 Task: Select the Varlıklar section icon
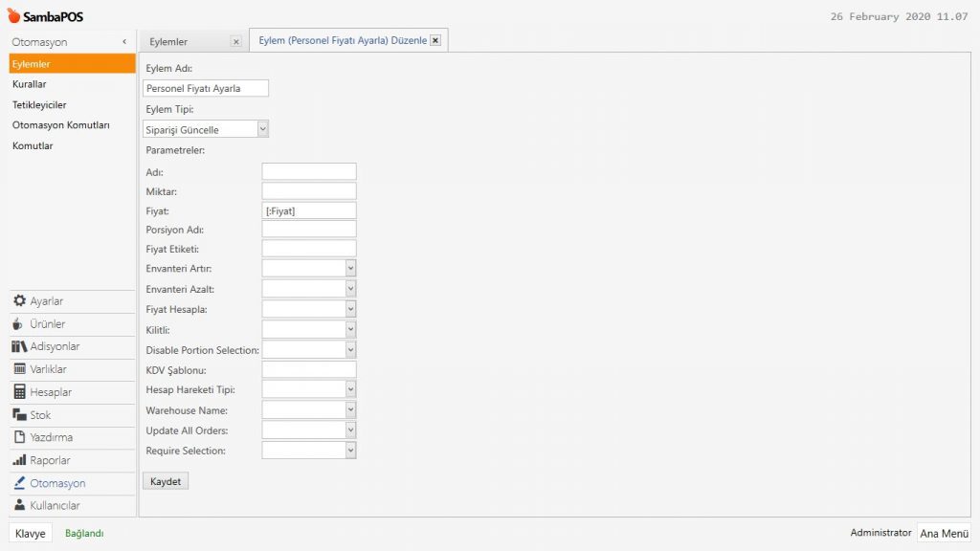(x=19, y=369)
